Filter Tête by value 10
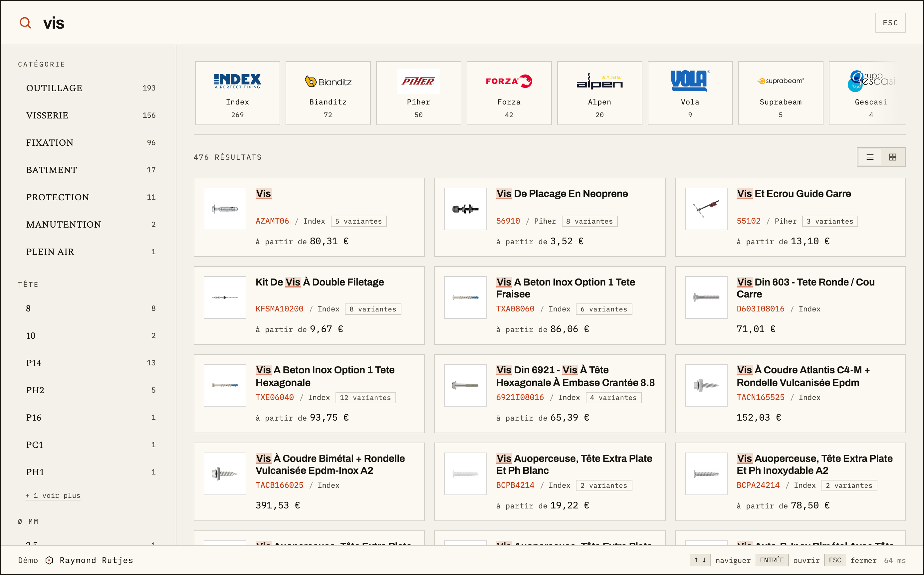Image resolution: width=924 pixels, height=575 pixels. tap(91, 336)
